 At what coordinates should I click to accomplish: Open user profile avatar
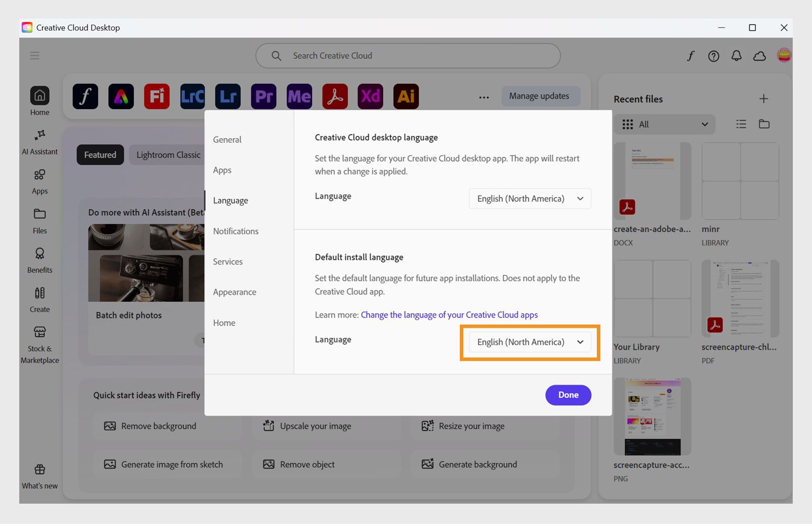point(784,55)
